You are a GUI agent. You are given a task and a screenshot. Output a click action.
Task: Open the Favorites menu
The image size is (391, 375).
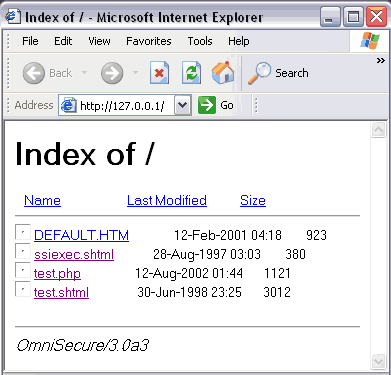click(149, 41)
